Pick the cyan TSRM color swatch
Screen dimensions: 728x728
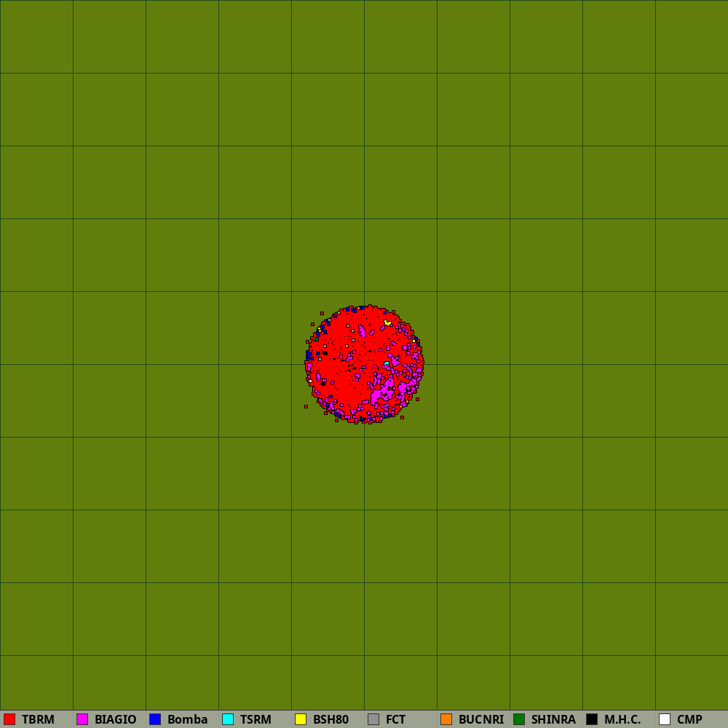pyautogui.click(x=228, y=719)
